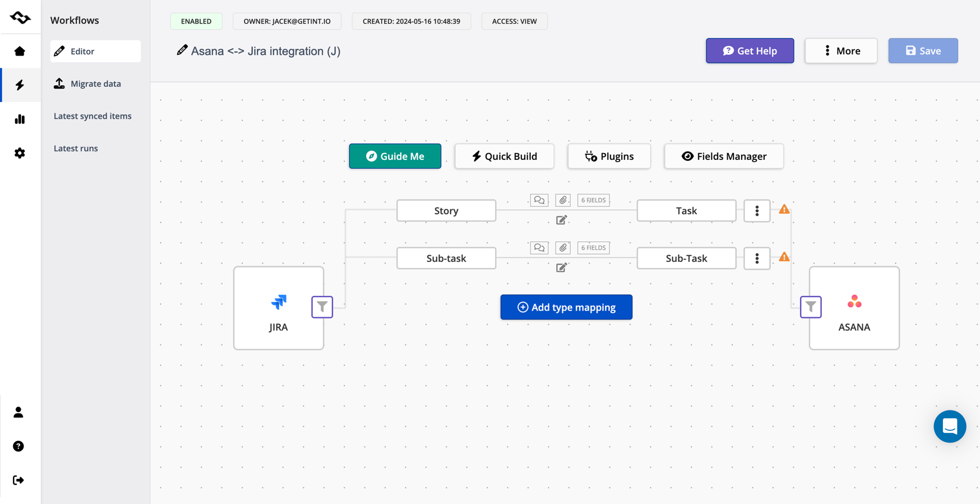Image resolution: width=980 pixels, height=504 pixels.
Task: Select Migrate data in the Workflows menu
Action: pos(95,84)
